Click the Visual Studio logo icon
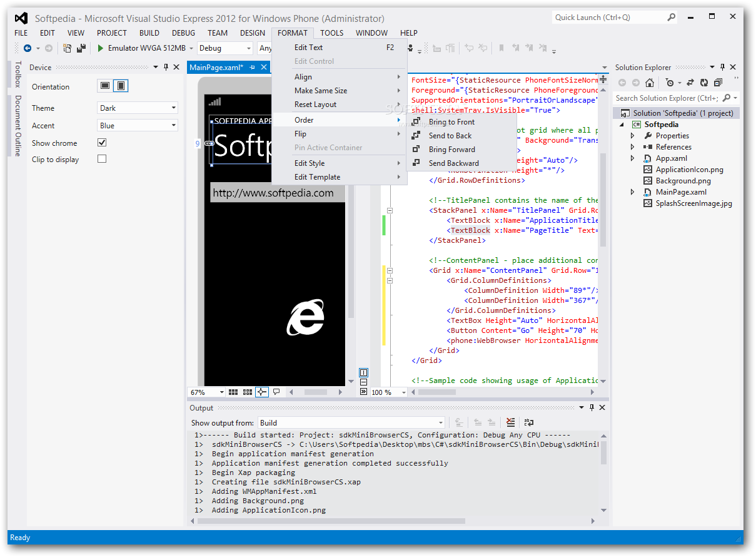Screen dimensions: 756x557 22,18
